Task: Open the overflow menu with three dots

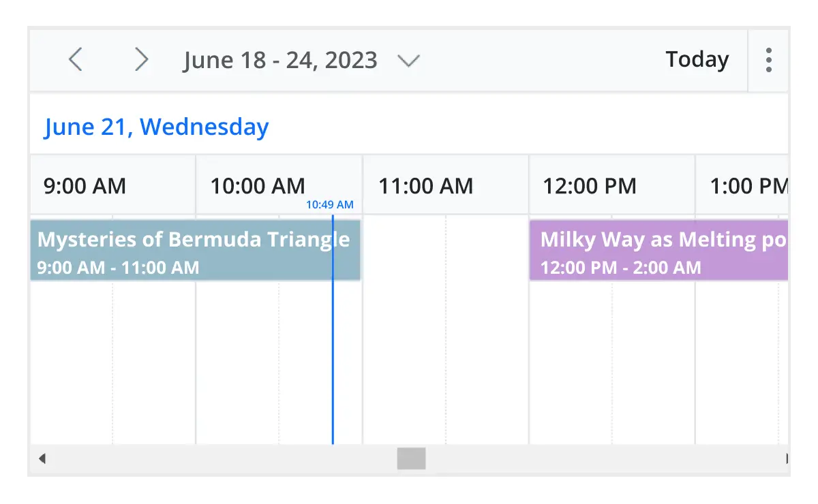Action: pos(769,60)
